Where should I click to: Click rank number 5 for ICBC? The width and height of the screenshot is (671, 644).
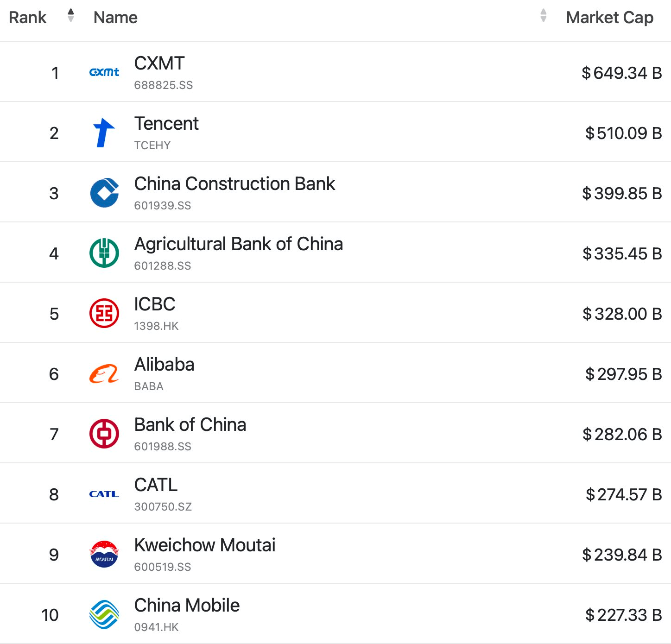54,314
